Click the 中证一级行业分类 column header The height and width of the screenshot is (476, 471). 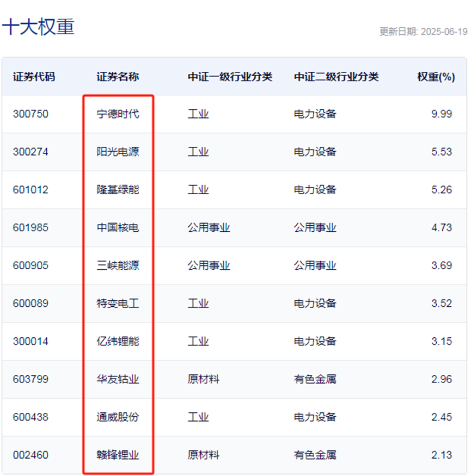[230, 77]
